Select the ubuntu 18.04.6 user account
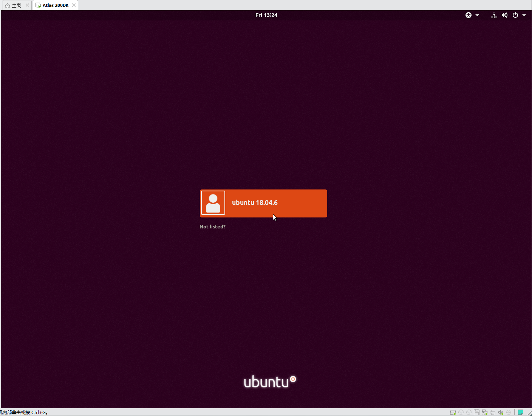The image size is (532, 416). (263, 203)
